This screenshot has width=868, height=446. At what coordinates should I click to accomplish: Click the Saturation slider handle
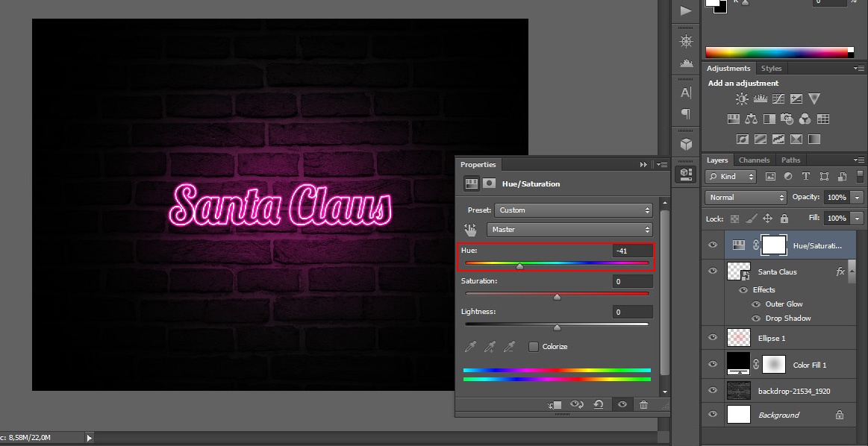click(557, 297)
